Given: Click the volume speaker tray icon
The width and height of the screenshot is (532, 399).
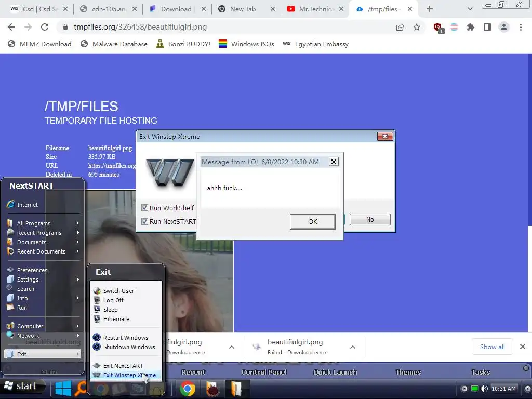Looking at the screenshot, I should (x=484, y=389).
